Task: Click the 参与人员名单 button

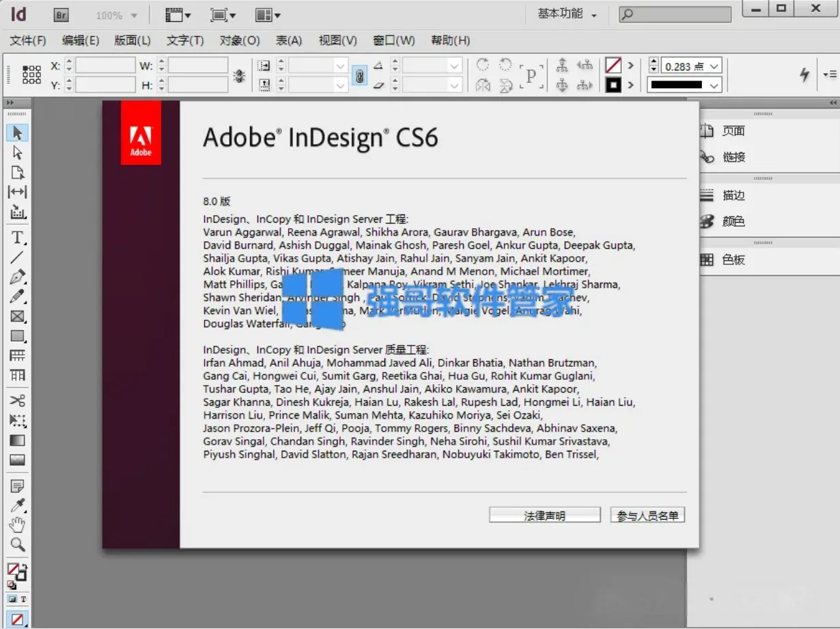Action: point(647,516)
